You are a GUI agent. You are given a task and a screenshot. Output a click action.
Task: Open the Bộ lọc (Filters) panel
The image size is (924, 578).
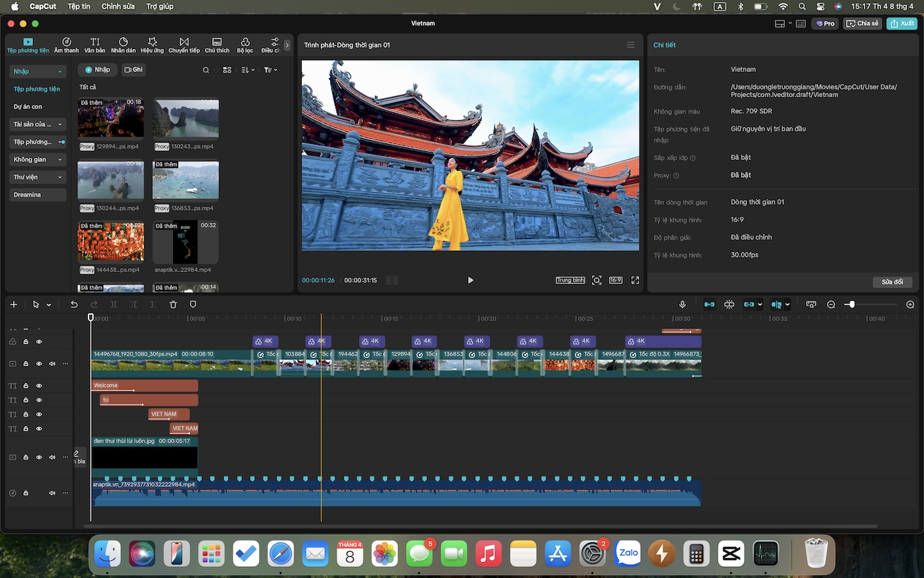[245, 45]
